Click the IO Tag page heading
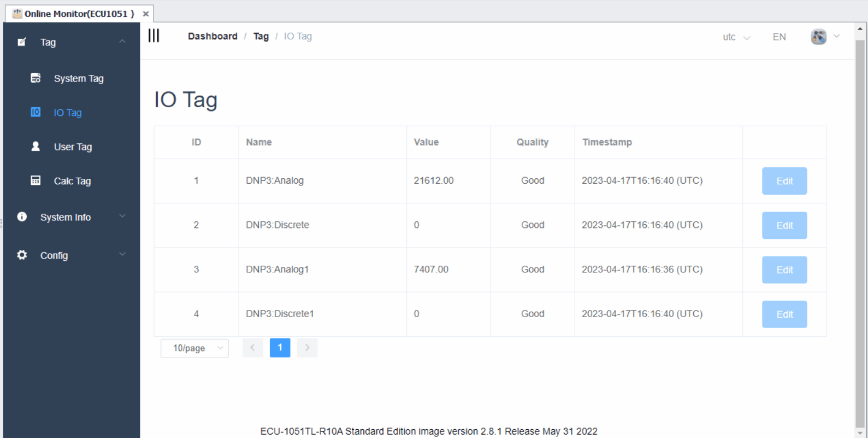 pyautogui.click(x=186, y=100)
